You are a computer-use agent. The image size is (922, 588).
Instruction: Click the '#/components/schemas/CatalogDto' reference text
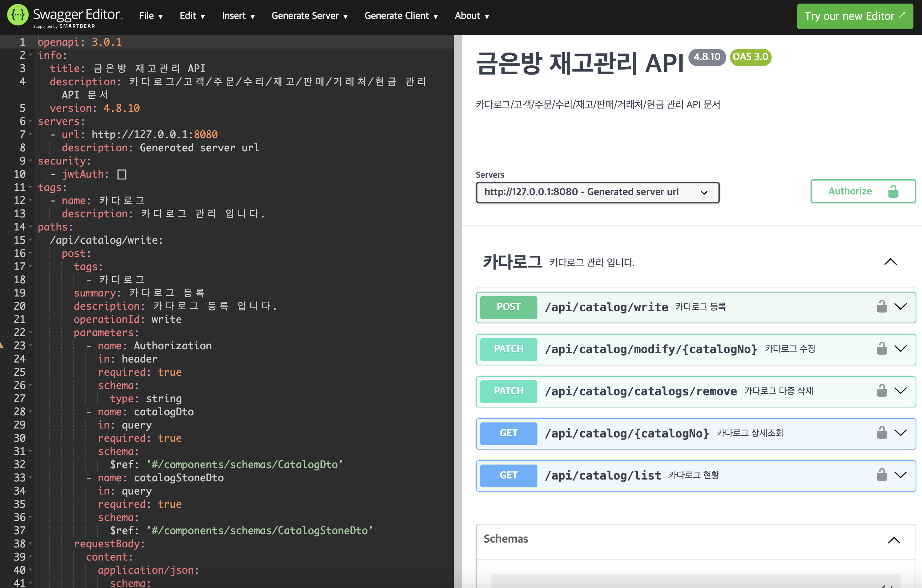245,465
